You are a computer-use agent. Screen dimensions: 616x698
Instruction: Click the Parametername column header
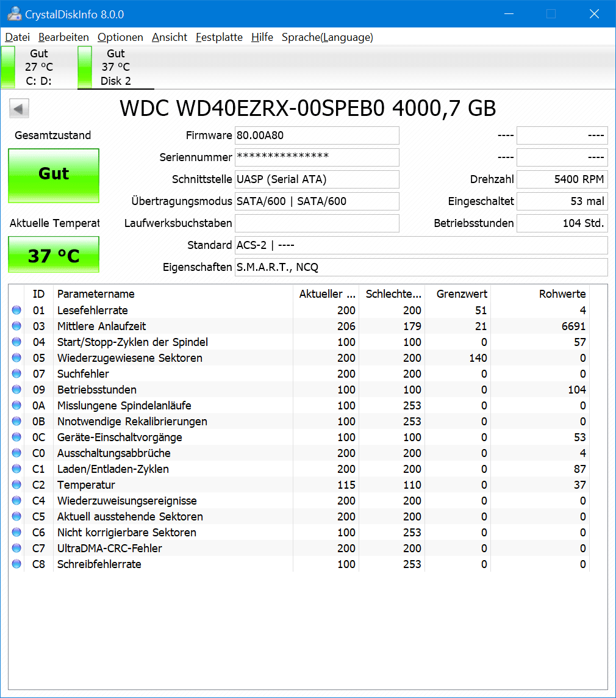[x=173, y=294]
